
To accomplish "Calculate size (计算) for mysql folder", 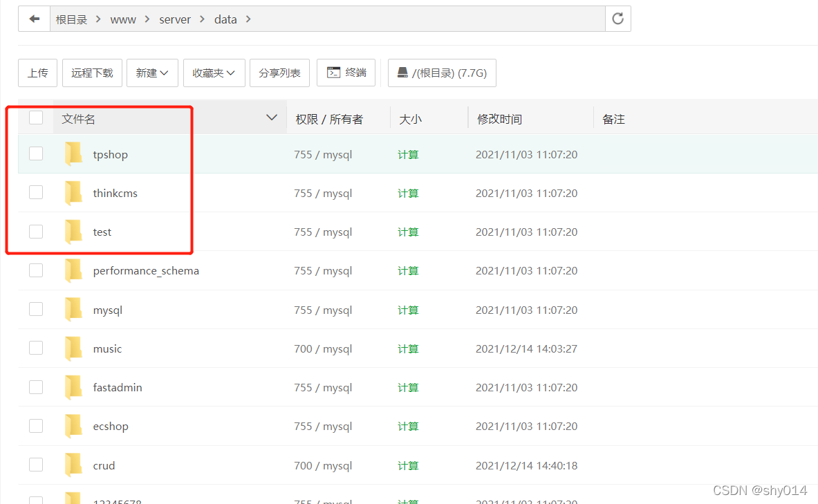I will [x=408, y=310].
